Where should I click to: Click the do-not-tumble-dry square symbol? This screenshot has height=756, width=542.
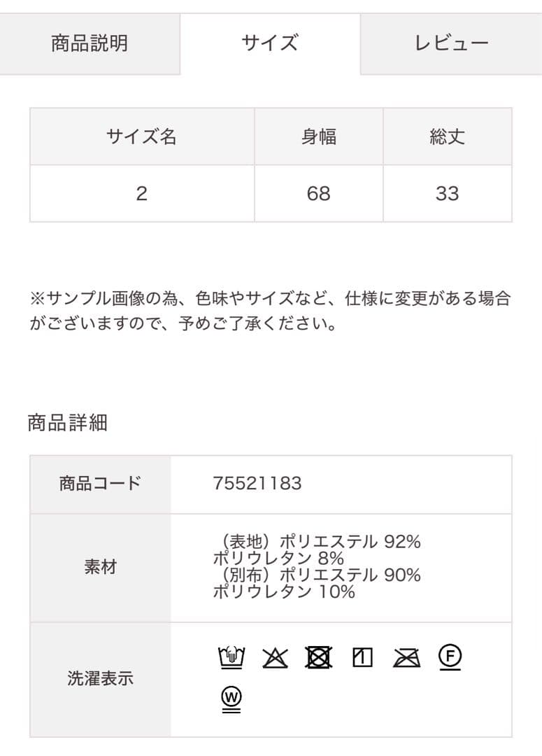coord(318,657)
